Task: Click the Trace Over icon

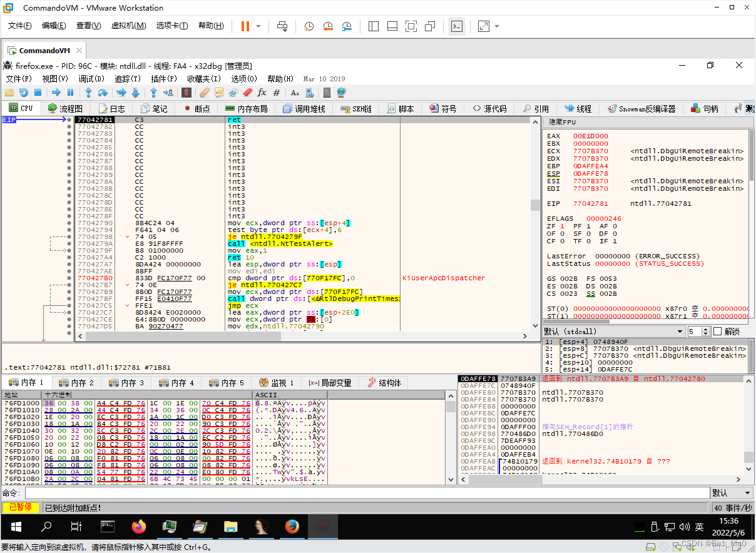Action: [x=135, y=92]
